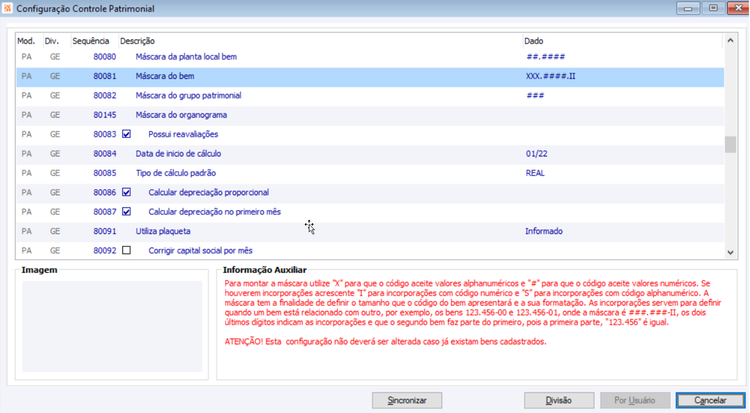Sort by the Mod. column header
This screenshot has height=413, width=750.
pyautogui.click(x=26, y=41)
